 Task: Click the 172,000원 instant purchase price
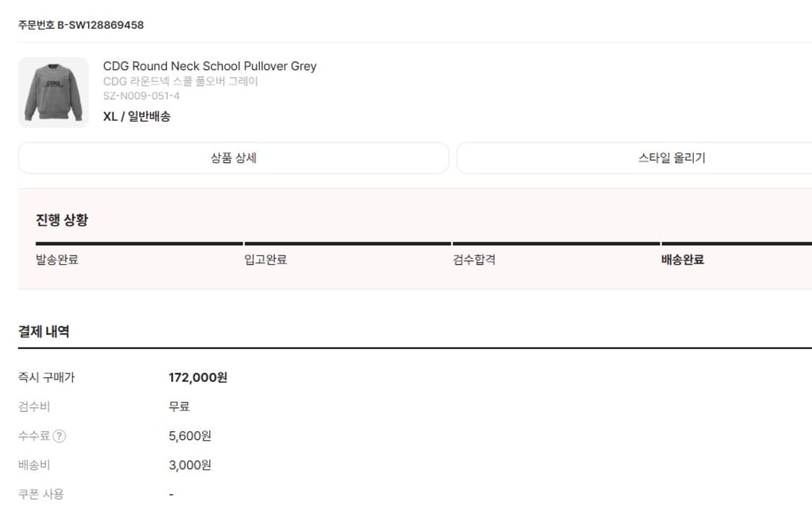pyautogui.click(x=198, y=377)
